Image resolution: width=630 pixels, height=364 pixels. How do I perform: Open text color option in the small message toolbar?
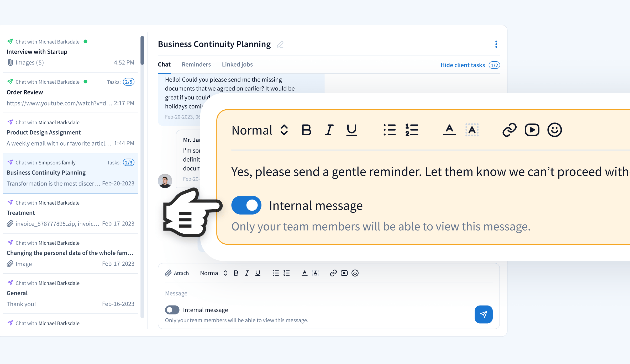tap(304, 273)
